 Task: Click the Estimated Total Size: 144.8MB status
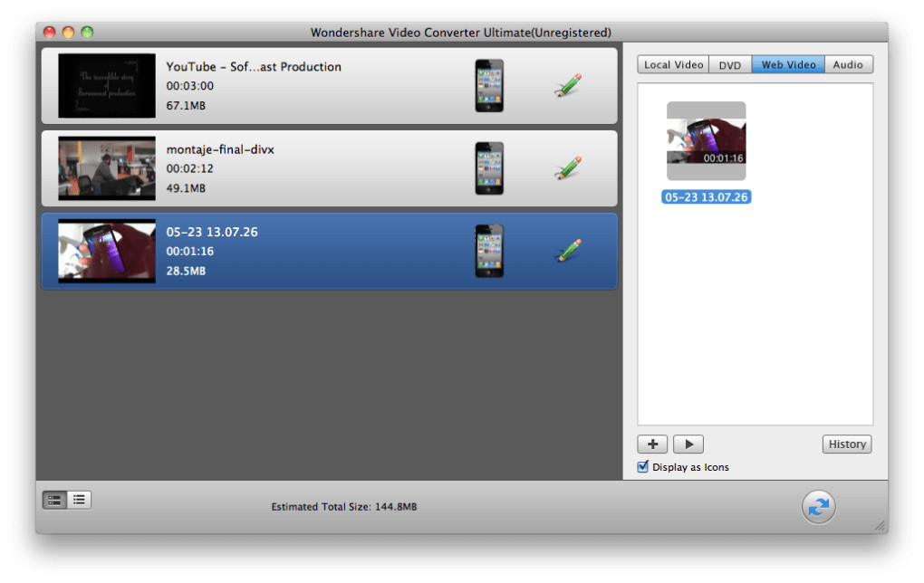point(343,506)
